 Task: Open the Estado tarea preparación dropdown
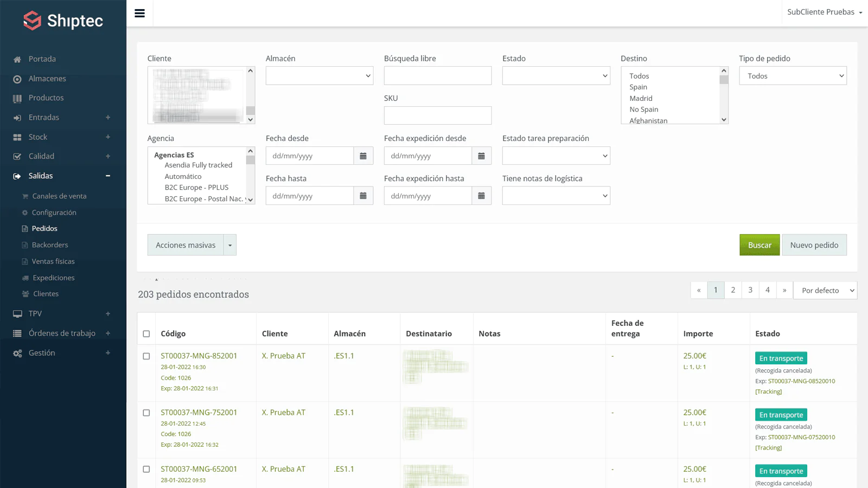pos(556,156)
